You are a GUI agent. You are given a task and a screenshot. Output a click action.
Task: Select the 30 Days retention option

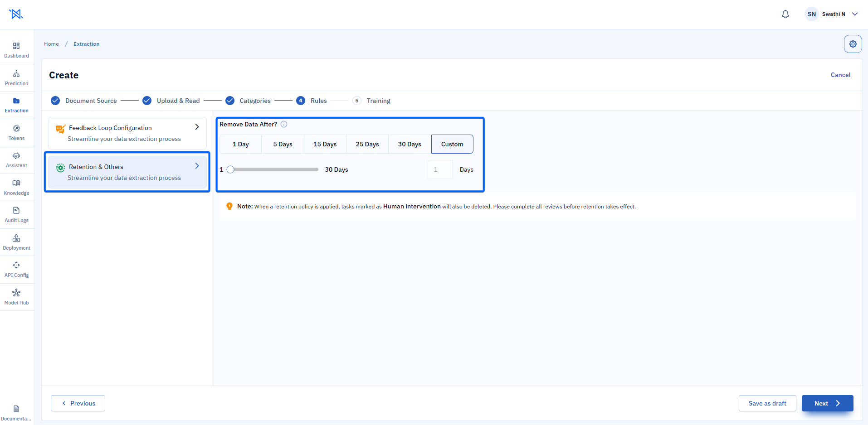410,144
